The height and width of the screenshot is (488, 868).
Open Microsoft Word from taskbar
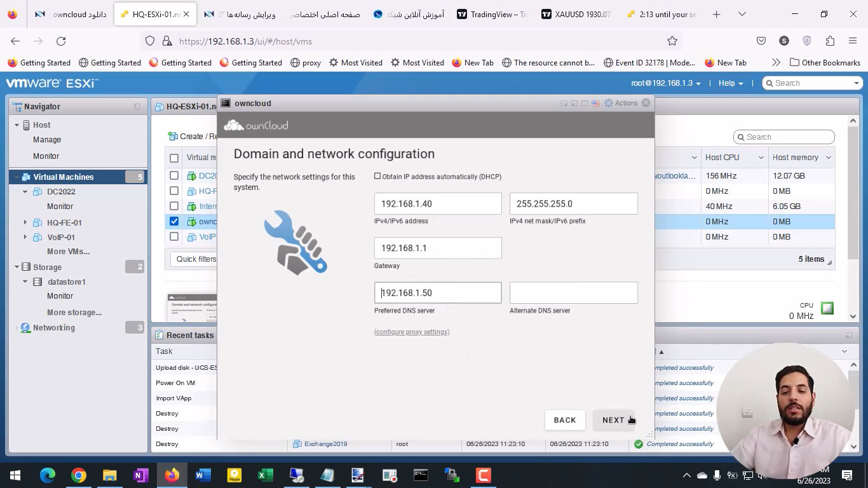tap(203, 475)
